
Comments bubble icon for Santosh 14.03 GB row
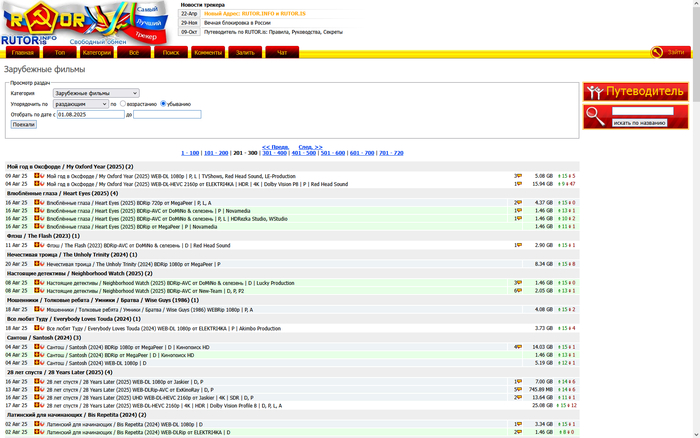(518, 347)
